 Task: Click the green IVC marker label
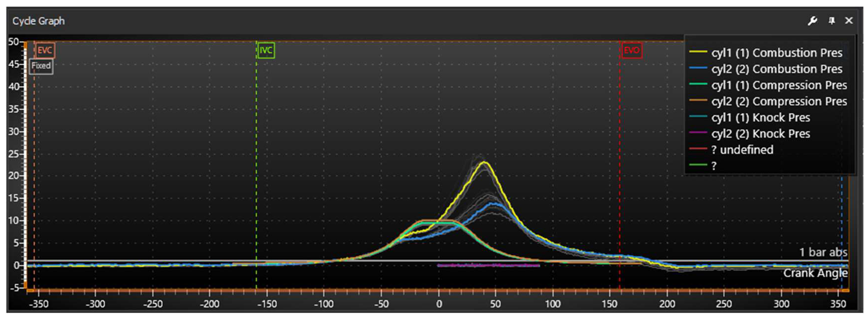pyautogui.click(x=266, y=51)
